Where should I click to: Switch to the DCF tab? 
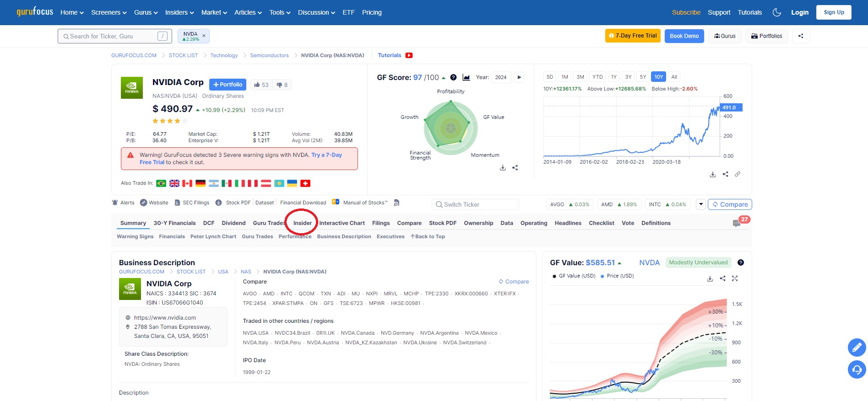click(x=209, y=223)
